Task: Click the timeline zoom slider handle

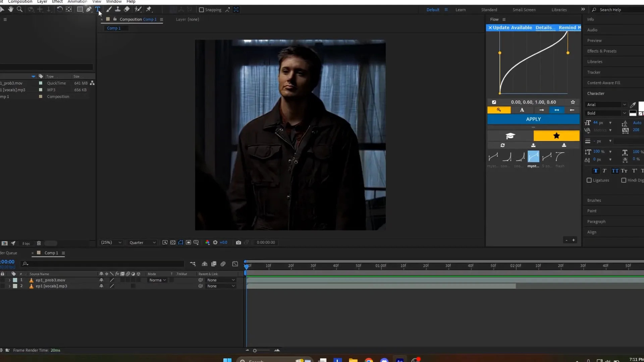Action: pyautogui.click(x=255, y=351)
